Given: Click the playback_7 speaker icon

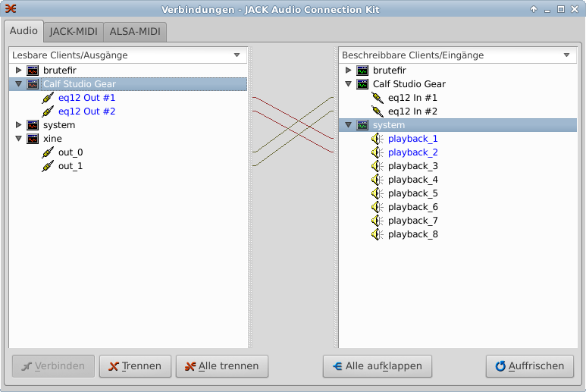Looking at the screenshot, I should click(377, 221).
